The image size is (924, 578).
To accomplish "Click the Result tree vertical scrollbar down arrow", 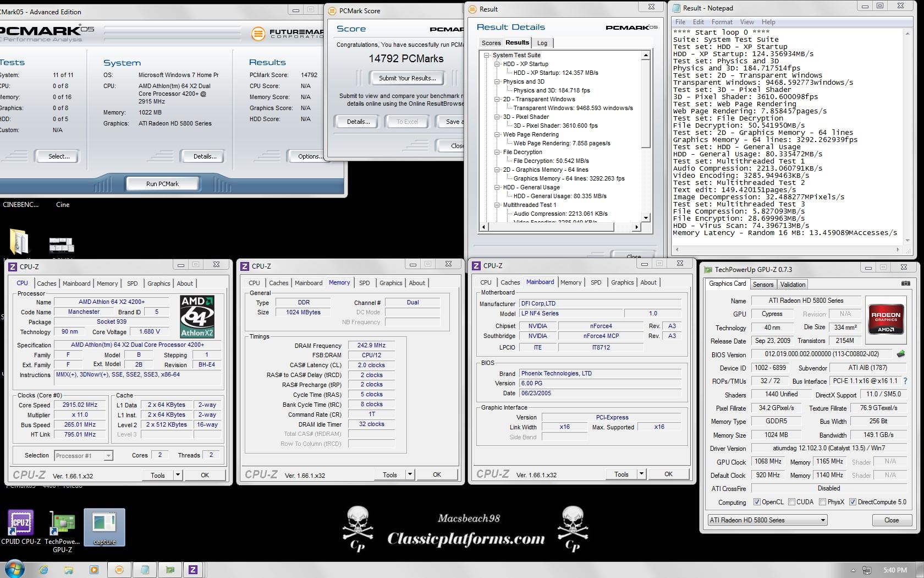I will [646, 217].
